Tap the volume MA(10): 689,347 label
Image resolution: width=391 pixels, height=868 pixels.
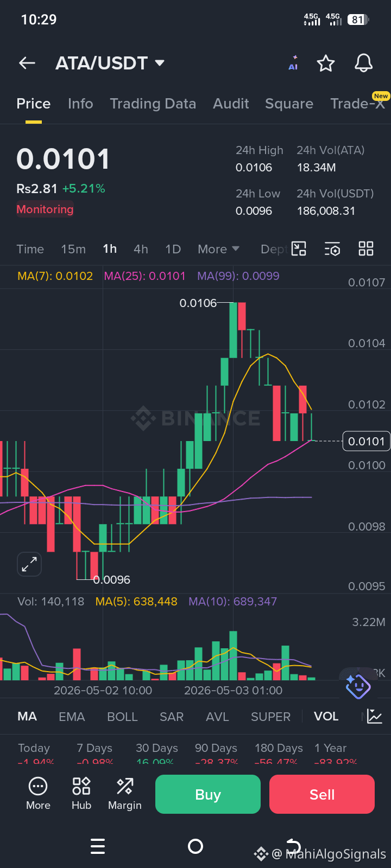click(232, 601)
